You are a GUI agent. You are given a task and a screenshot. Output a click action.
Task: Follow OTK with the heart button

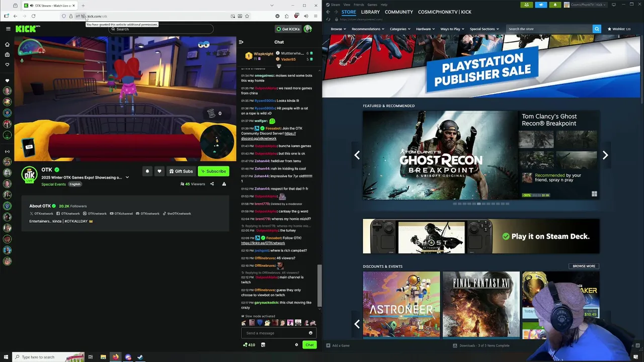point(159,171)
